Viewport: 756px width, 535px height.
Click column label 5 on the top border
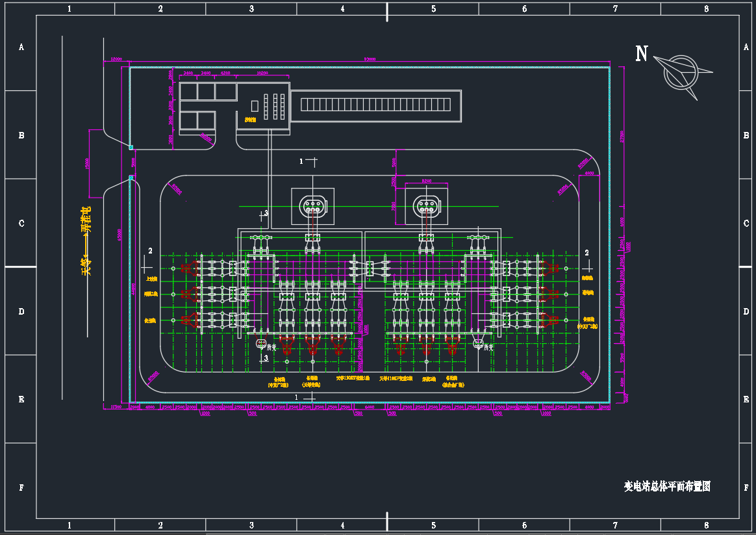point(433,9)
